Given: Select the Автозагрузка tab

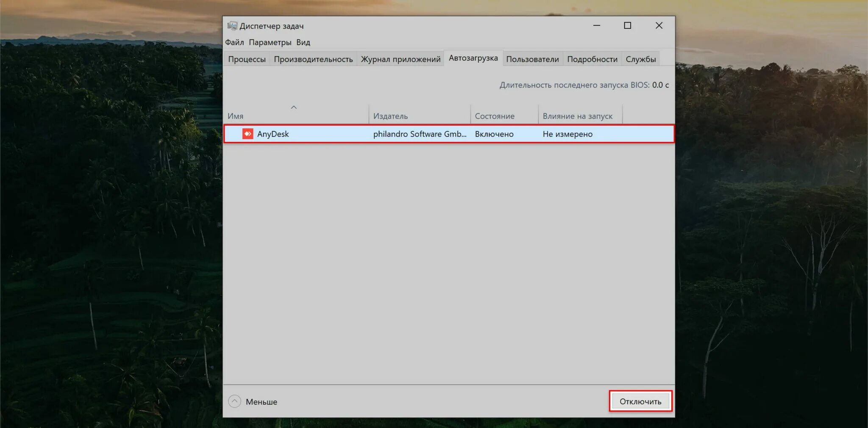Looking at the screenshot, I should tap(473, 58).
